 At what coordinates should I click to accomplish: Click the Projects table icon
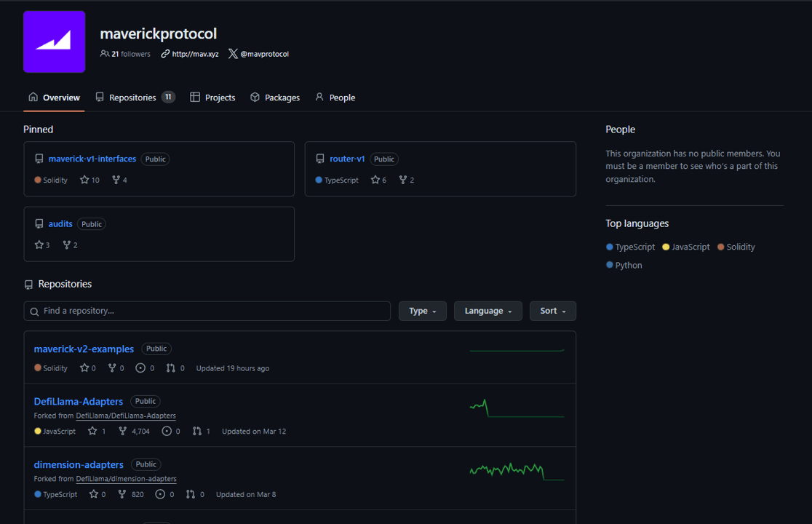pos(195,97)
